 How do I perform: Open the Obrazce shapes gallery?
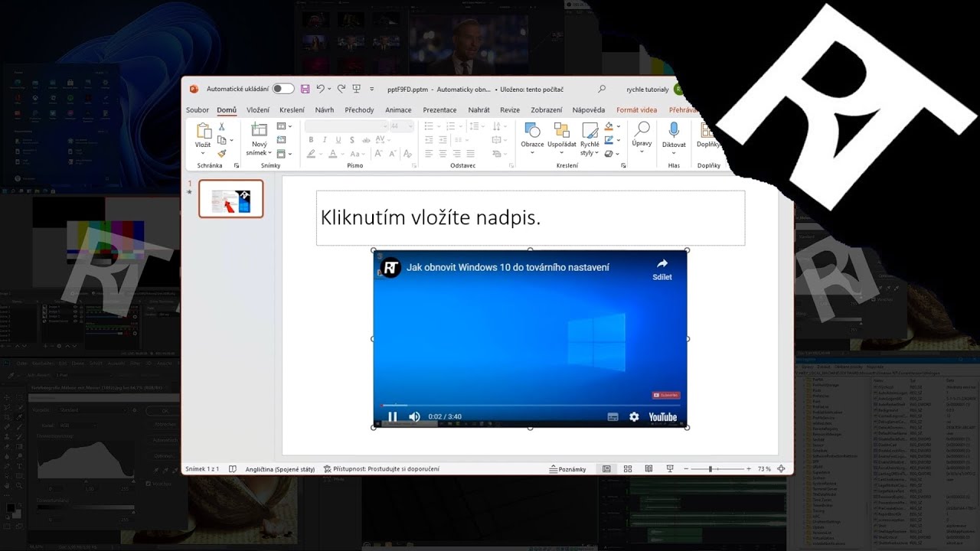click(x=532, y=138)
